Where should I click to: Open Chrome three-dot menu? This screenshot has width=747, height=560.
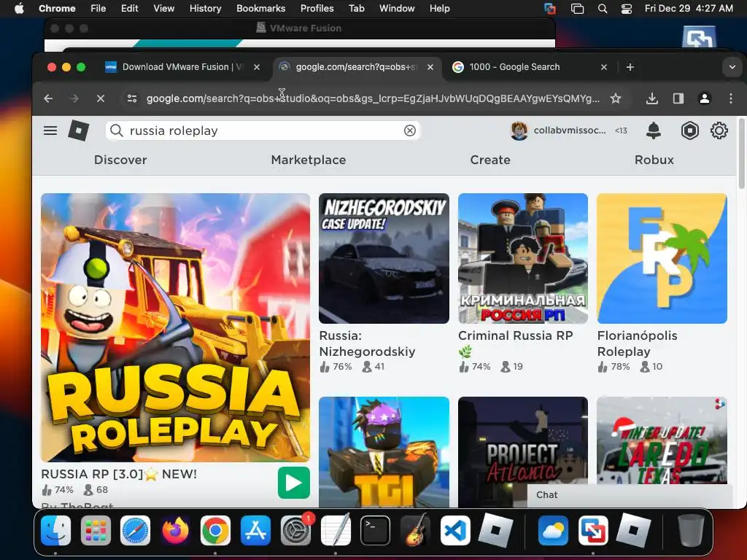[x=731, y=98]
